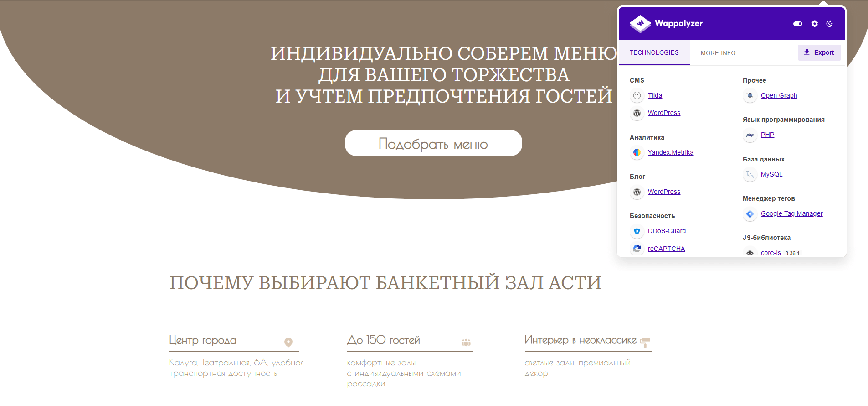
Task: Click the Менеджер тегов category heading
Action: click(x=769, y=198)
